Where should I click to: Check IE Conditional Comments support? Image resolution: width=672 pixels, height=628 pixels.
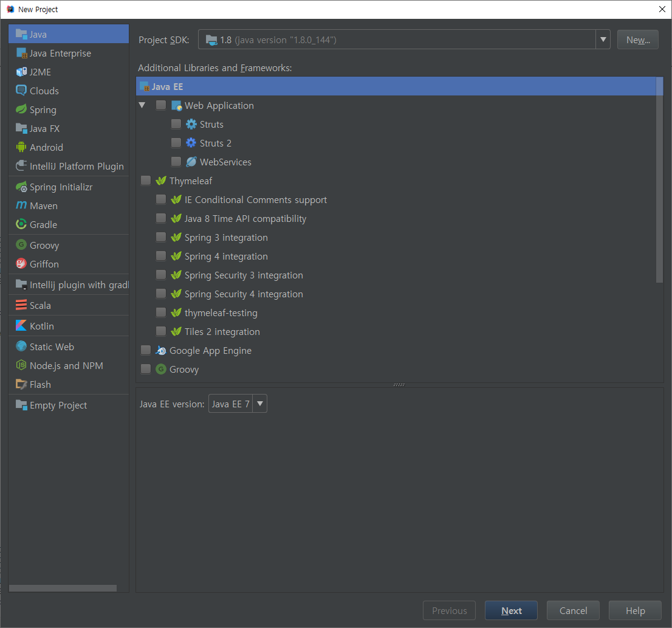click(x=161, y=199)
